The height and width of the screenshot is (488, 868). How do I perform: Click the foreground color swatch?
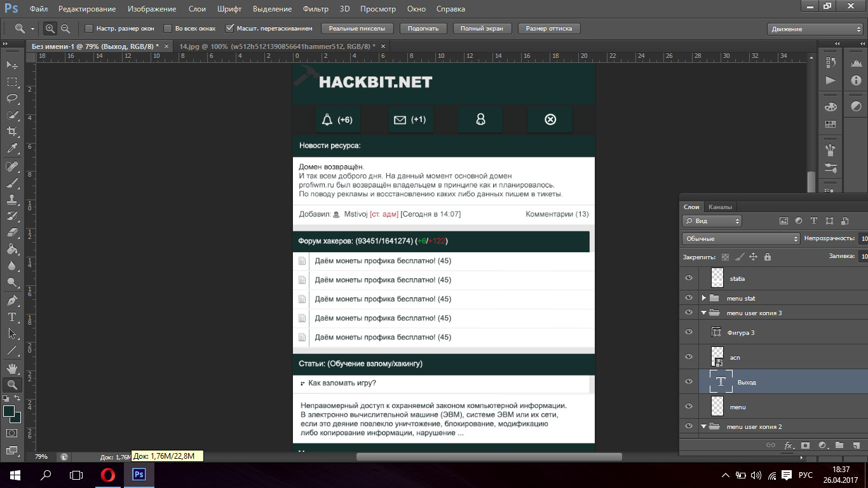[9, 411]
